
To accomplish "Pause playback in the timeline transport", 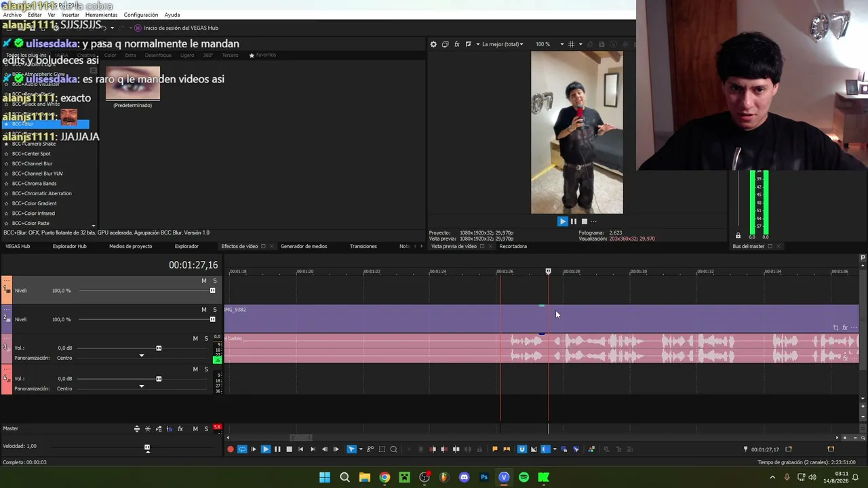I will tap(277, 449).
